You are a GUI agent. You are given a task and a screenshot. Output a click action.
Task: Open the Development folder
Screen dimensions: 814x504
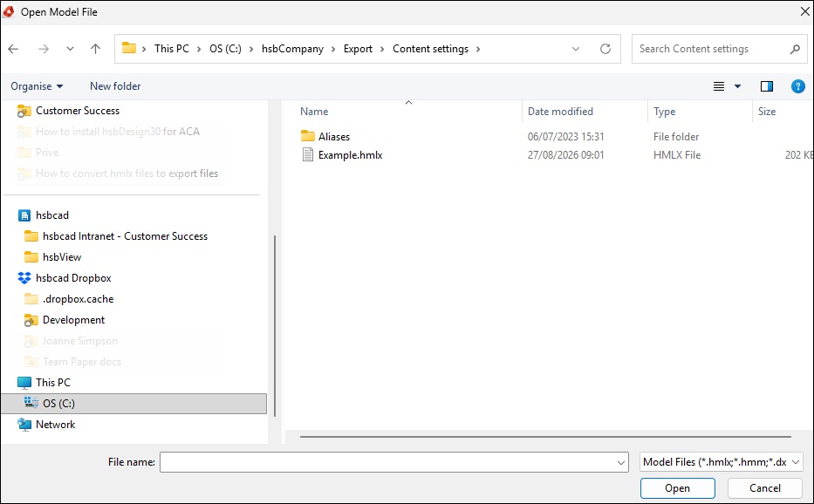73,320
